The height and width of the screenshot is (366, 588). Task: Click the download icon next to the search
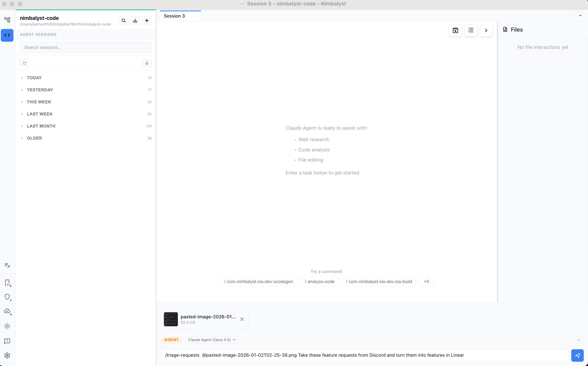click(135, 21)
